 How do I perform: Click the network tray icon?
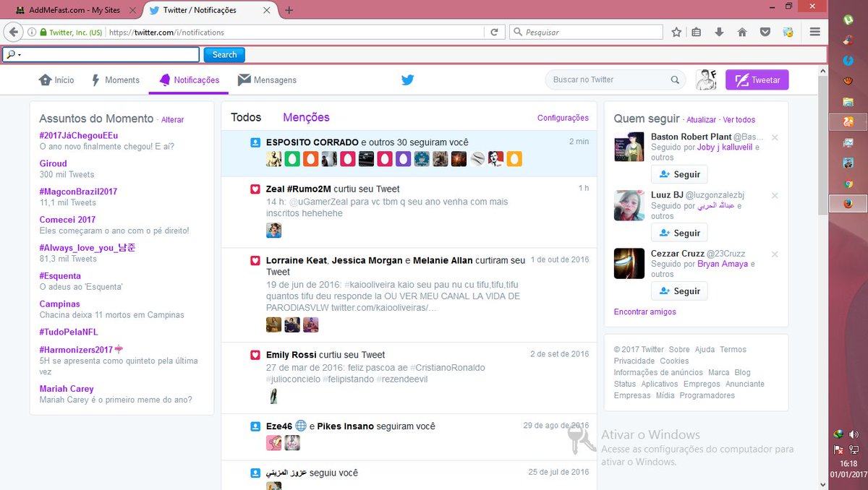point(854,449)
